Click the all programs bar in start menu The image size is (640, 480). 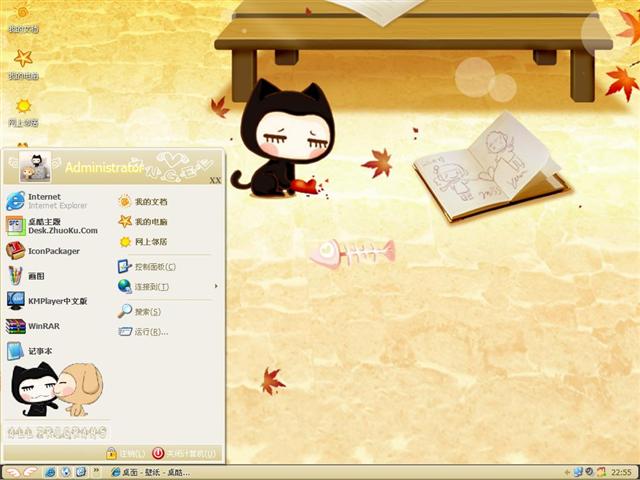tap(57, 432)
